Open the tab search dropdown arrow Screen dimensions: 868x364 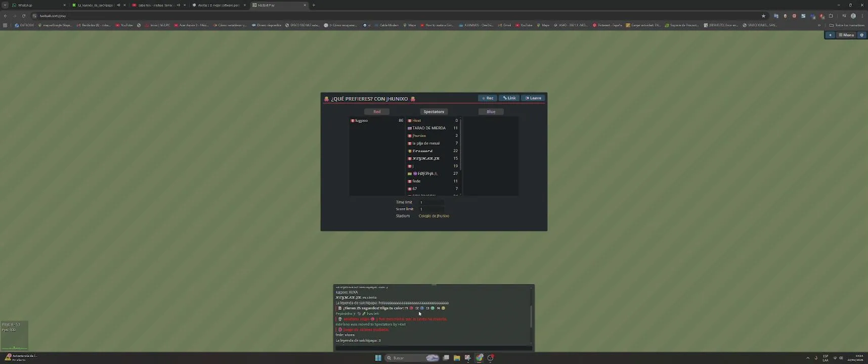coord(5,5)
